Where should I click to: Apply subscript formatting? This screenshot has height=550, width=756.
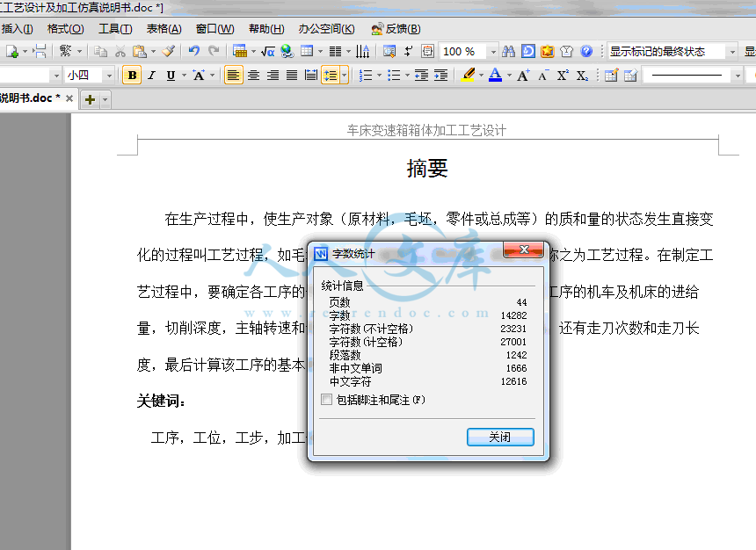click(582, 76)
